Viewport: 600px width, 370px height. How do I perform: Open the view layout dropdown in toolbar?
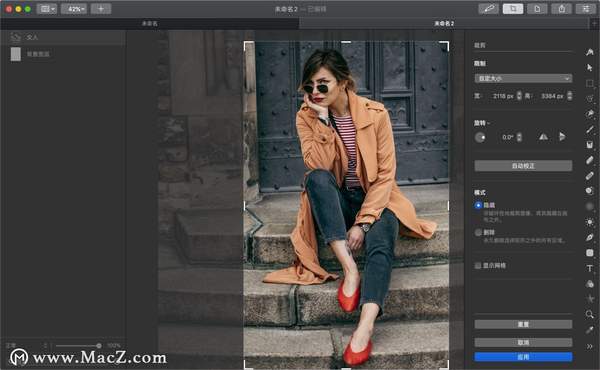tap(47, 8)
